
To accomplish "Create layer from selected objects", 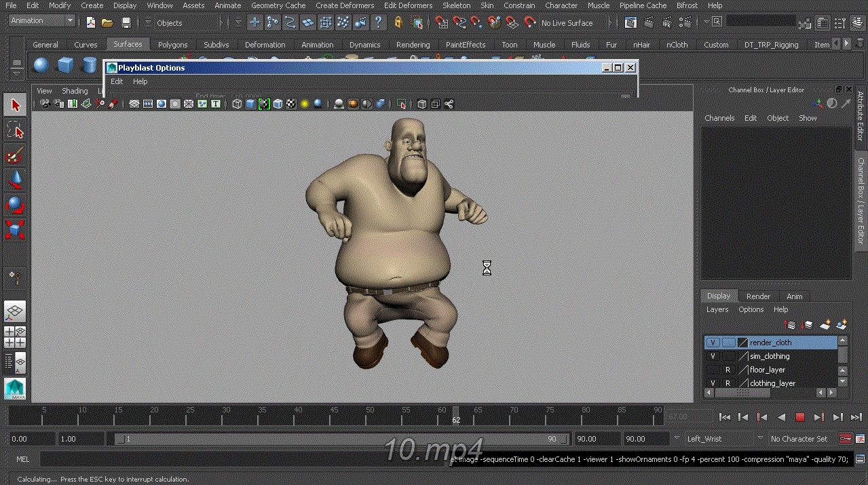I will [842, 325].
